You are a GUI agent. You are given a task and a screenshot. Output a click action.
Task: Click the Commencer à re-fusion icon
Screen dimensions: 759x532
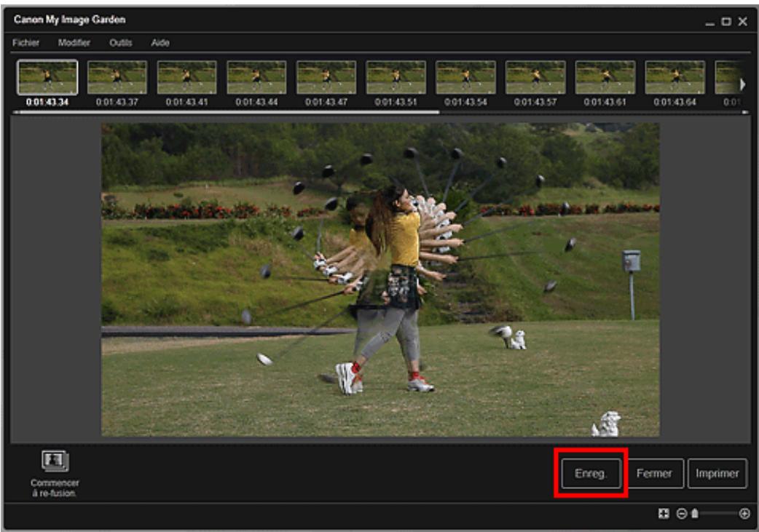[x=55, y=463]
